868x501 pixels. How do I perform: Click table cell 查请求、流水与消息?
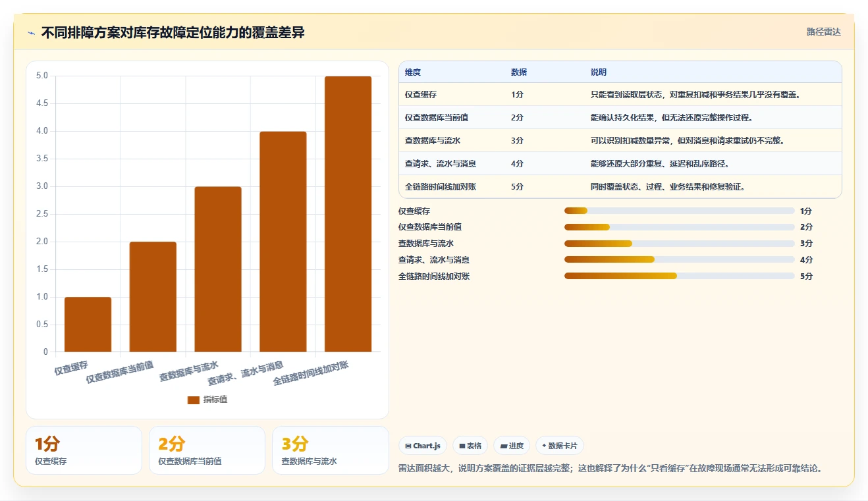441,164
